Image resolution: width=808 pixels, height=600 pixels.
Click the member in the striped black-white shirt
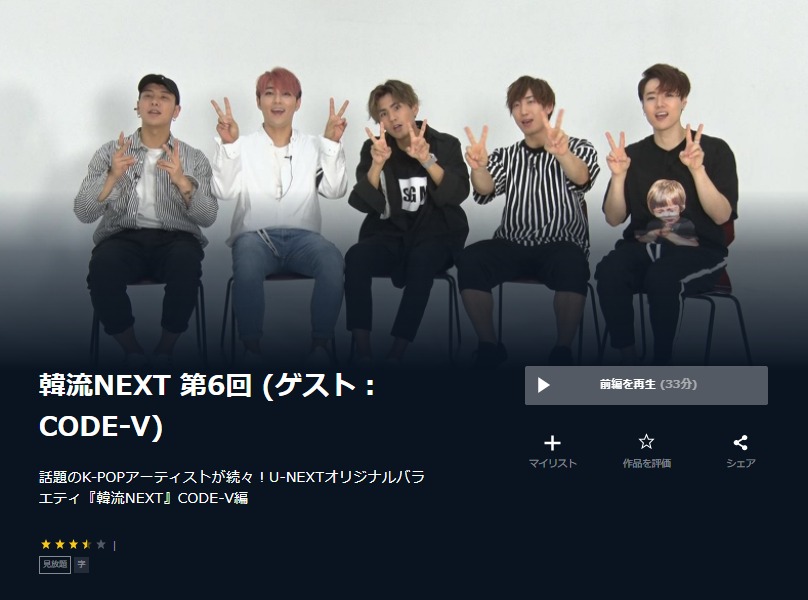[x=531, y=216]
